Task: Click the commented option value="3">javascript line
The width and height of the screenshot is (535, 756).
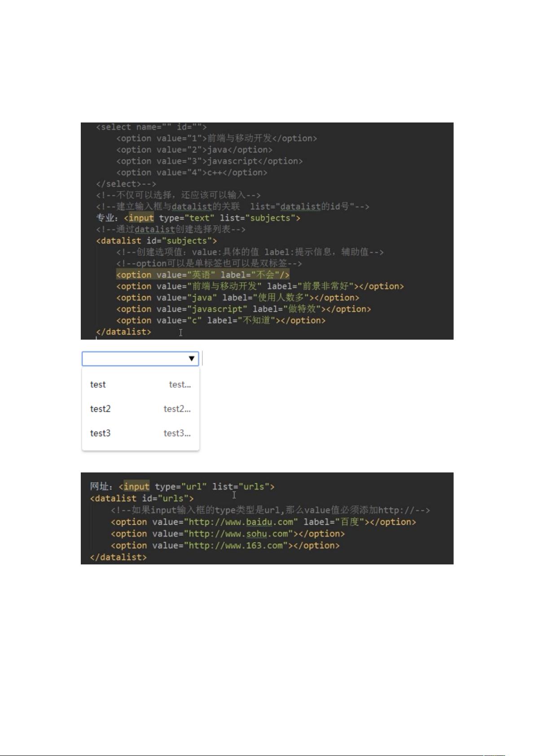Action: (209, 161)
